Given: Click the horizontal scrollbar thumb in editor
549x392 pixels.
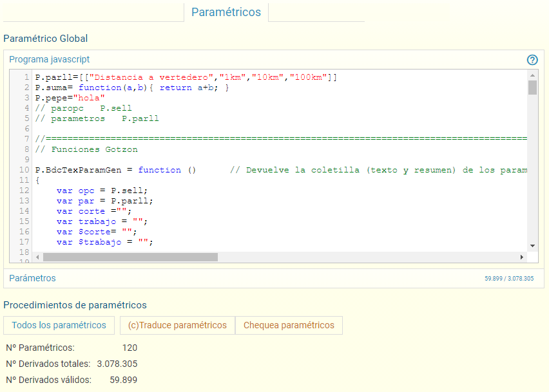Looking at the screenshot, I should 130,257.
